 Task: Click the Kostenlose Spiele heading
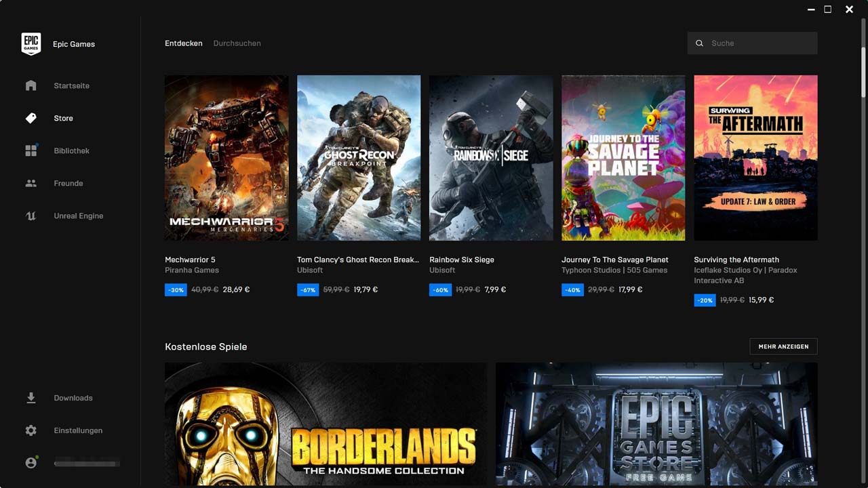206,347
